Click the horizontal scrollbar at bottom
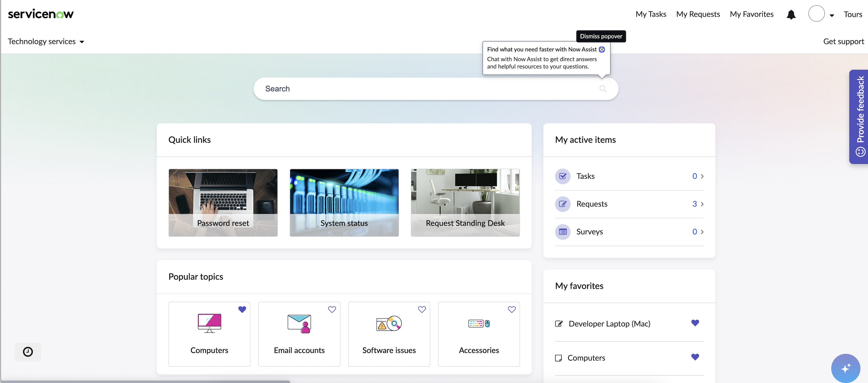The image size is (868, 383). click(145, 382)
